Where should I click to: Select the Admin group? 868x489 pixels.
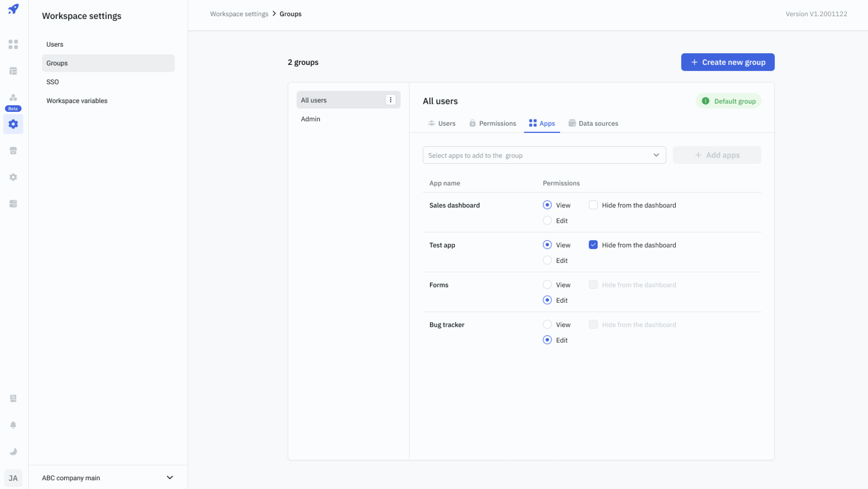coord(310,119)
